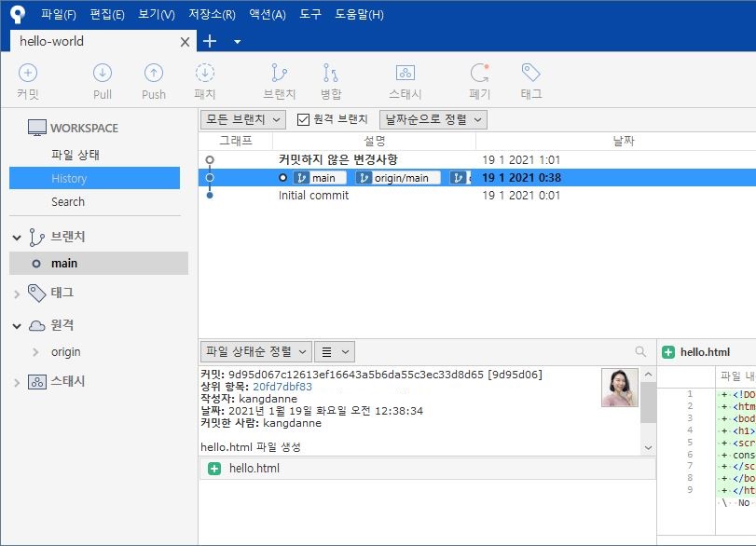Click the origin/main branch label

tap(398, 178)
